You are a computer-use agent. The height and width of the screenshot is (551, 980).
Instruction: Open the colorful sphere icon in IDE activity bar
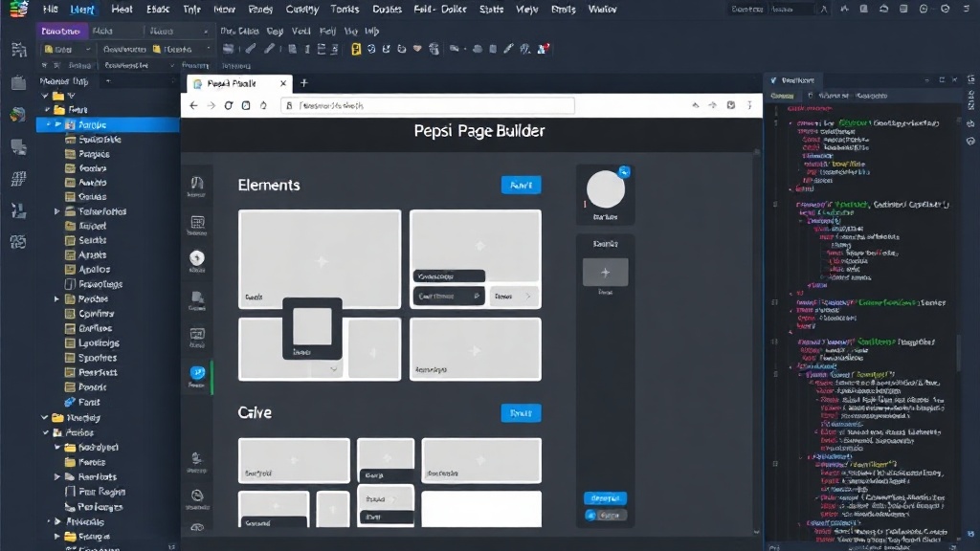[19, 114]
